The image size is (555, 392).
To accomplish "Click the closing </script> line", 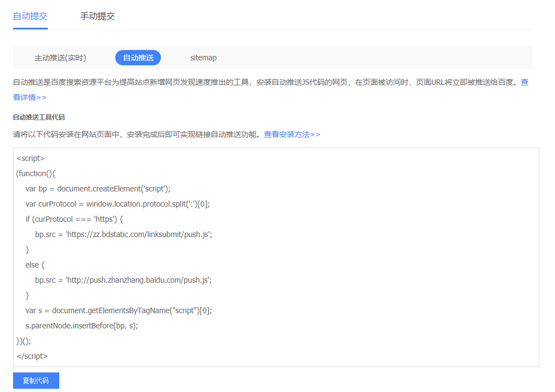I will [32, 356].
